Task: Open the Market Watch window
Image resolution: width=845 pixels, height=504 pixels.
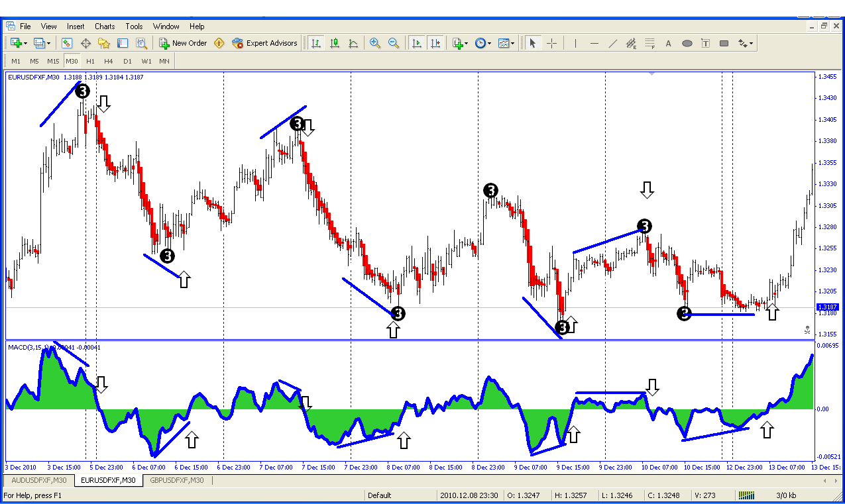Action: coord(67,43)
